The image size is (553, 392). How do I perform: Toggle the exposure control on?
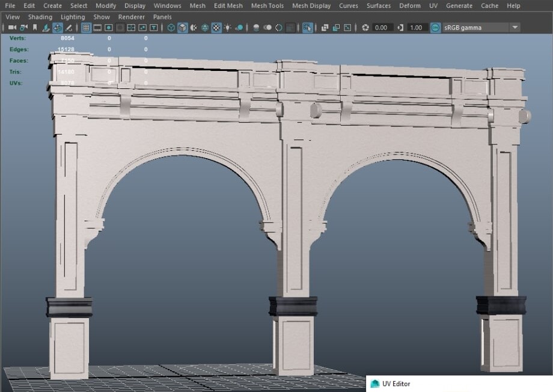[364, 27]
